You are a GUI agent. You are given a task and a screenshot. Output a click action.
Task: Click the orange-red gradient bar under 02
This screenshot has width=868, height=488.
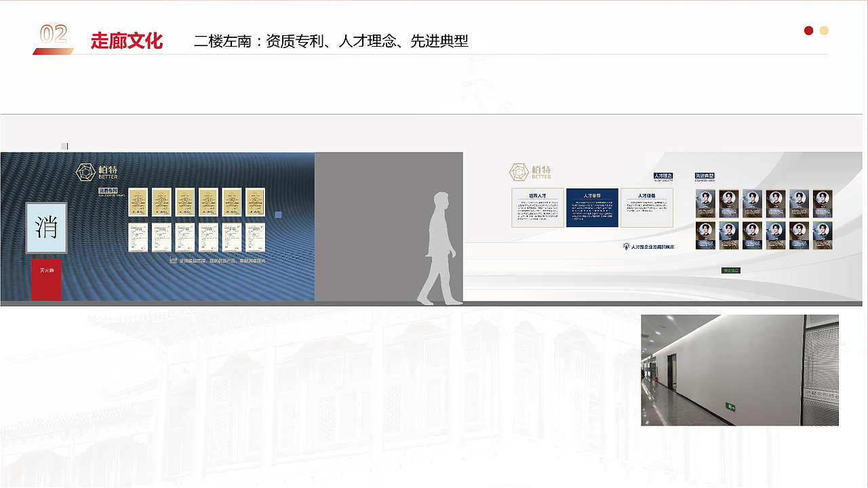point(53,52)
